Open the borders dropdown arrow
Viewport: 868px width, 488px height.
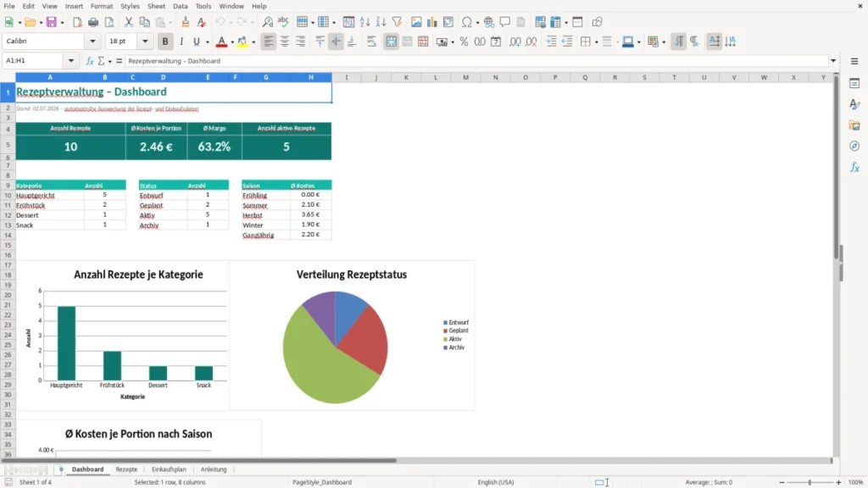click(596, 42)
